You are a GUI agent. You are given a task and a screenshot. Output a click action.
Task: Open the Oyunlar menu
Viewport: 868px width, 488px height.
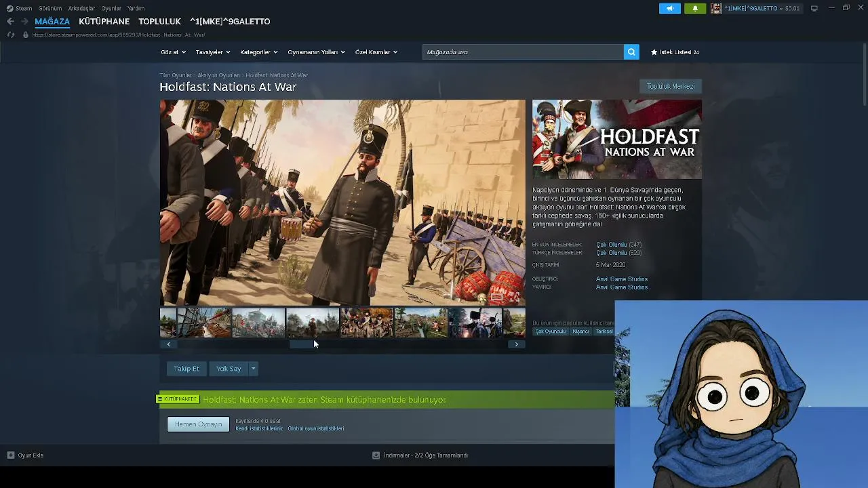[x=111, y=8]
